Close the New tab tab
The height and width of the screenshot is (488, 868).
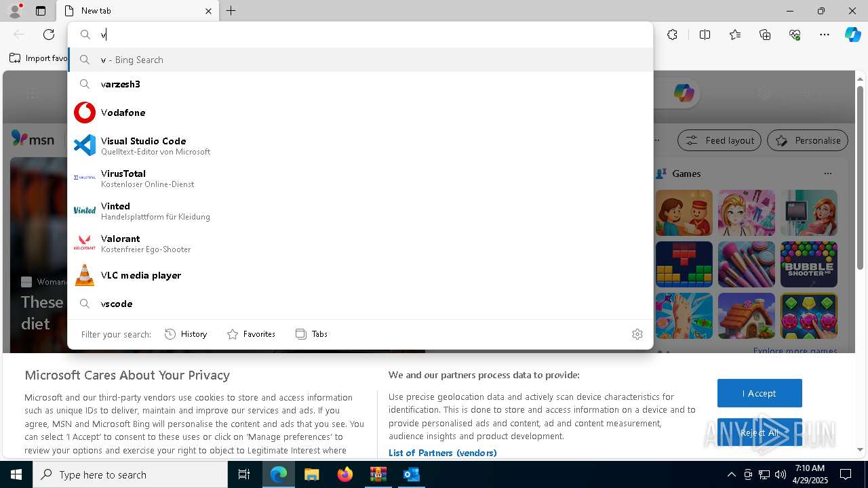[x=208, y=11]
